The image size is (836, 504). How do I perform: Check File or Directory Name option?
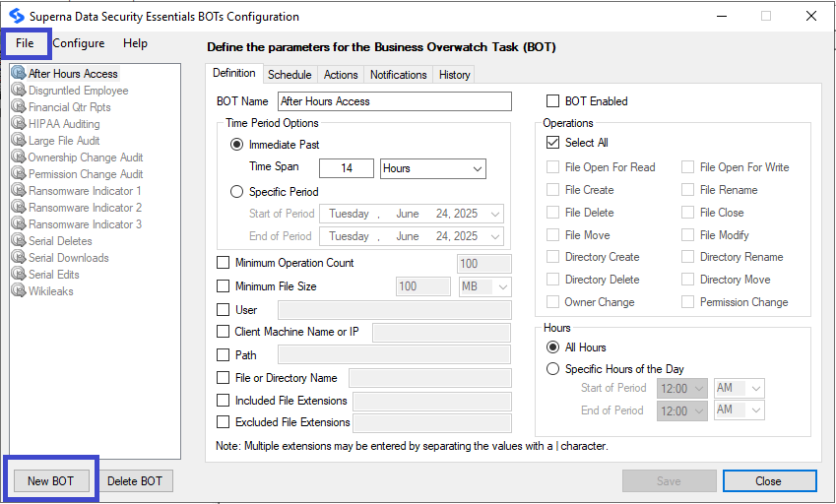[223, 378]
